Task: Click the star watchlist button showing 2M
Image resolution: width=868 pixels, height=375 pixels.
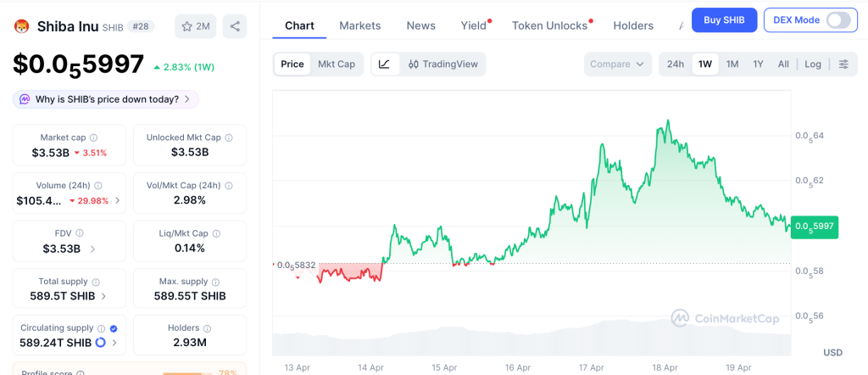Action: 195,26
